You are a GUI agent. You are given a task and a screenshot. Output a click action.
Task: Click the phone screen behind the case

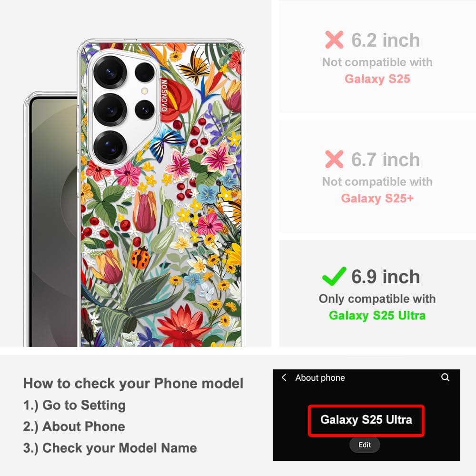tap(54, 222)
